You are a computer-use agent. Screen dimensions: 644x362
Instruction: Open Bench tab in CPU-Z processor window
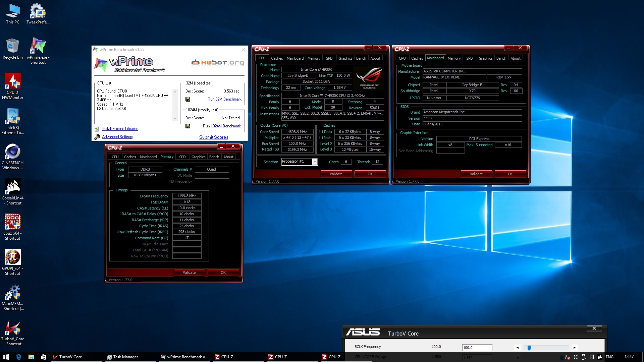click(x=361, y=58)
